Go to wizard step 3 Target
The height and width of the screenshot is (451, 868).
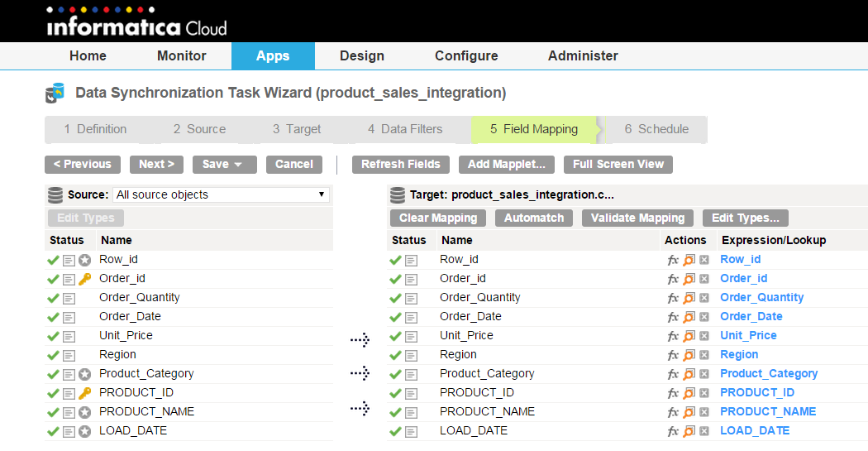(x=297, y=129)
